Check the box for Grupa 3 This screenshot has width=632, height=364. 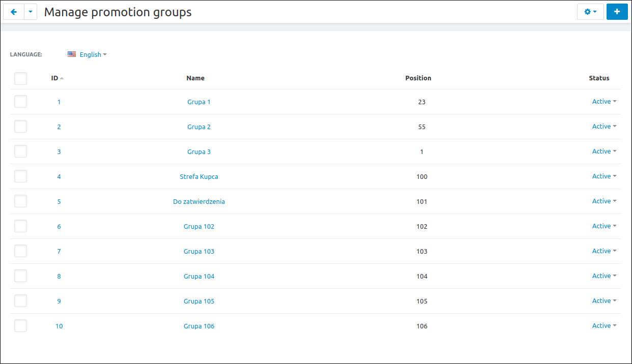(20, 151)
